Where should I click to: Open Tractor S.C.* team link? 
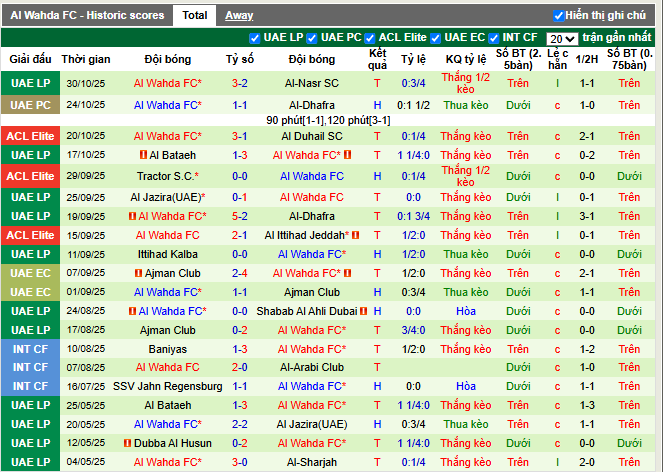pos(168,176)
